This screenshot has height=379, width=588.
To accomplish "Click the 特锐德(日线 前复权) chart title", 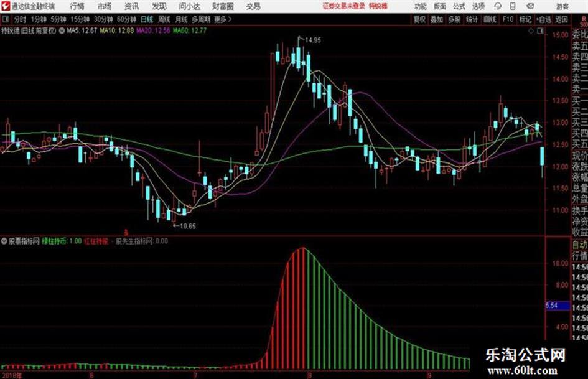I will pyautogui.click(x=29, y=30).
